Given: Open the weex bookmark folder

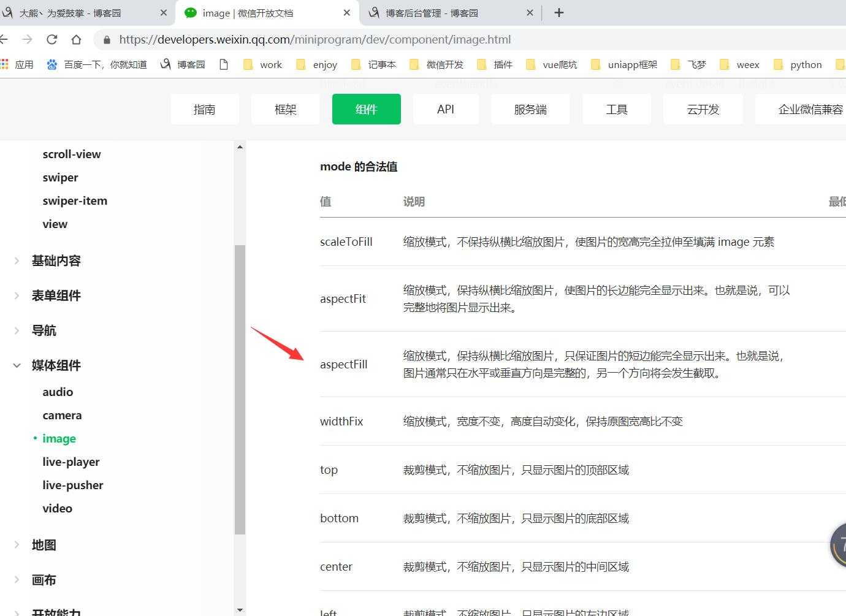Looking at the screenshot, I should point(739,64).
